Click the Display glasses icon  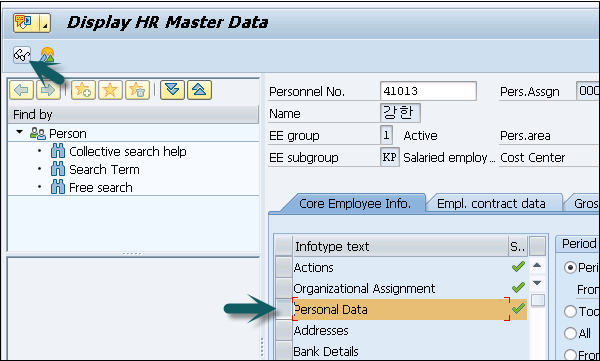(x=22, y=55)
